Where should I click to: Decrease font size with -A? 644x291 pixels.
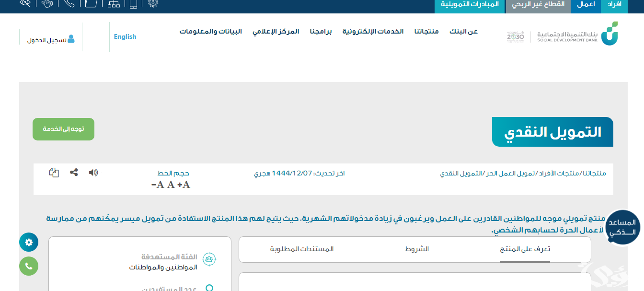[x=158, y=185]
